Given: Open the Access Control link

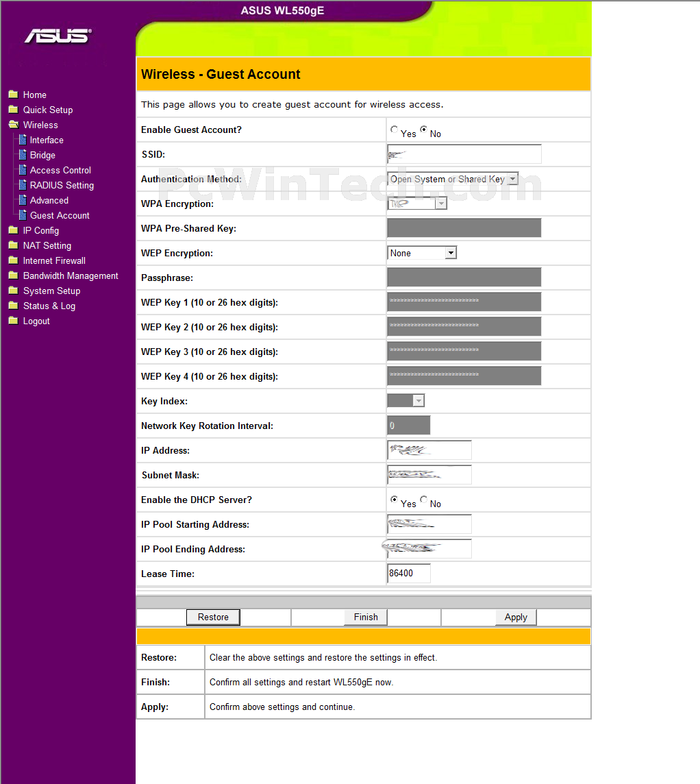Looking at the screenshot, I should pyautogui.click(x=60, y=170).
